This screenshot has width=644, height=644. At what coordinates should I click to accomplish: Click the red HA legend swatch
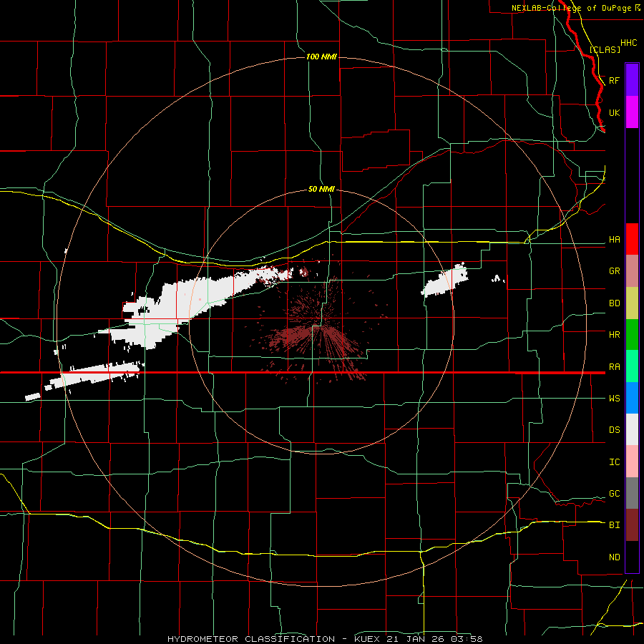pos(632,239)
